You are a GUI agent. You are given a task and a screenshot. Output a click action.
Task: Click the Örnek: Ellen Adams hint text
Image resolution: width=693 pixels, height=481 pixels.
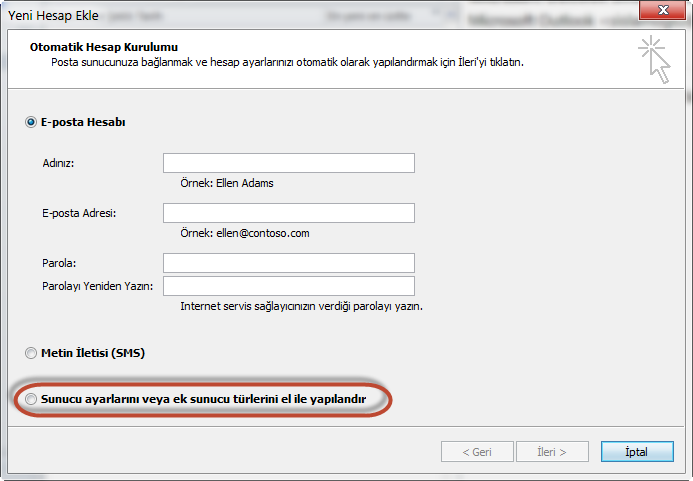click(x=227, y=183)
